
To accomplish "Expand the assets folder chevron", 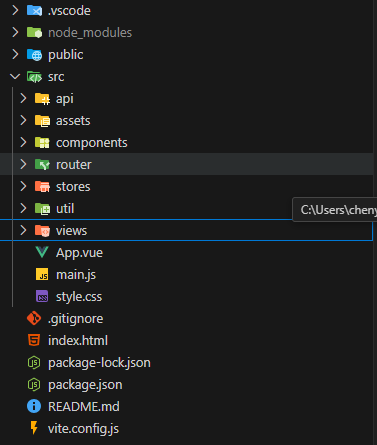I will [x=23, y=121].
